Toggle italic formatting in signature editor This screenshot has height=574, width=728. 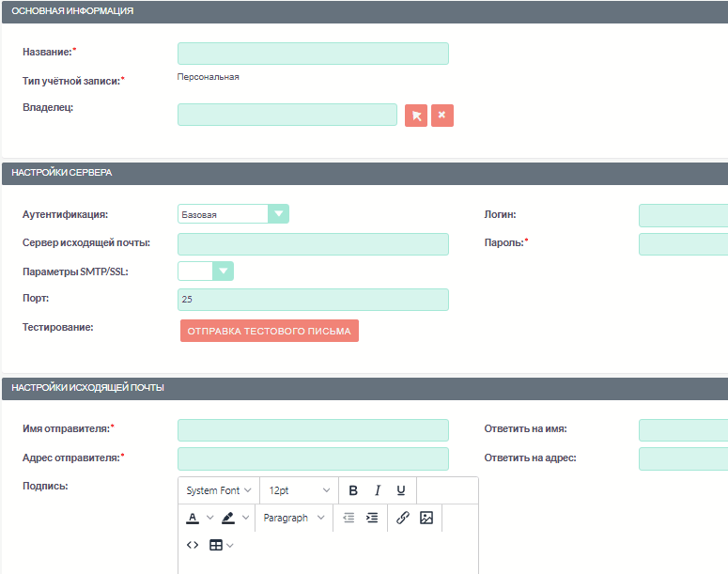coord(378,490)
